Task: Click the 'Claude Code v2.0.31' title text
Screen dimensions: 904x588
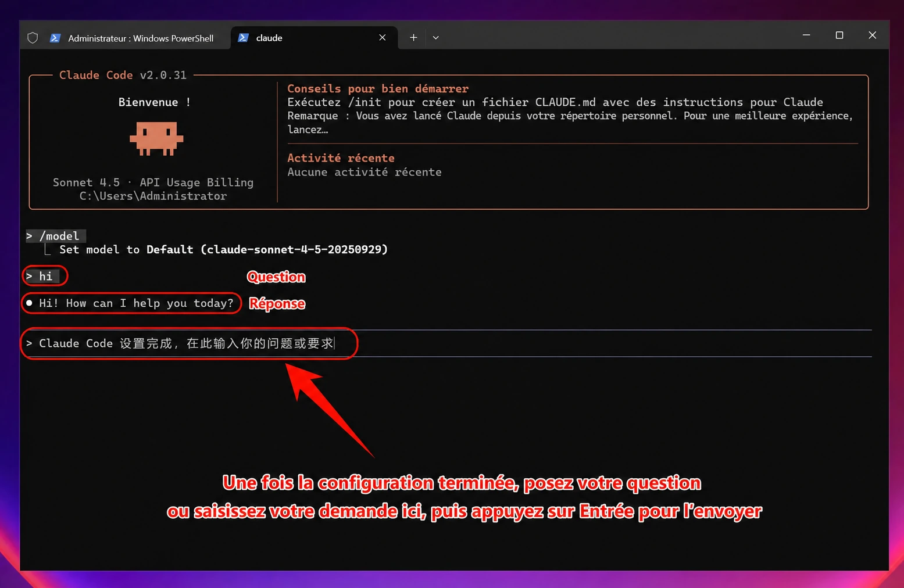Action: tap(123, 75)
